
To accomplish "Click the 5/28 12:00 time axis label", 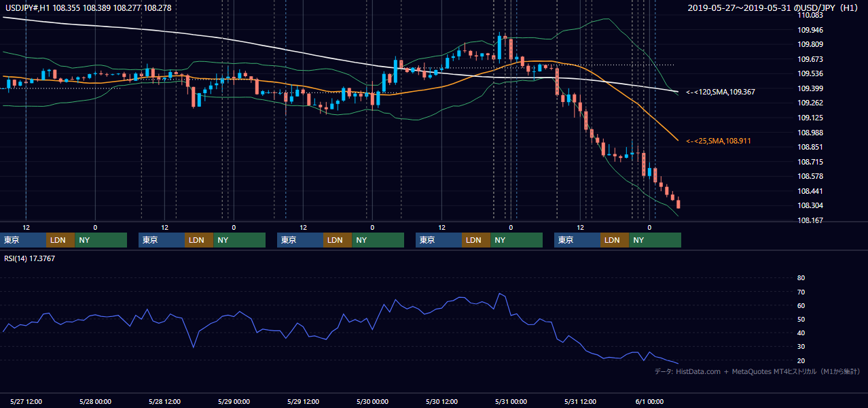I will point(164,401).
